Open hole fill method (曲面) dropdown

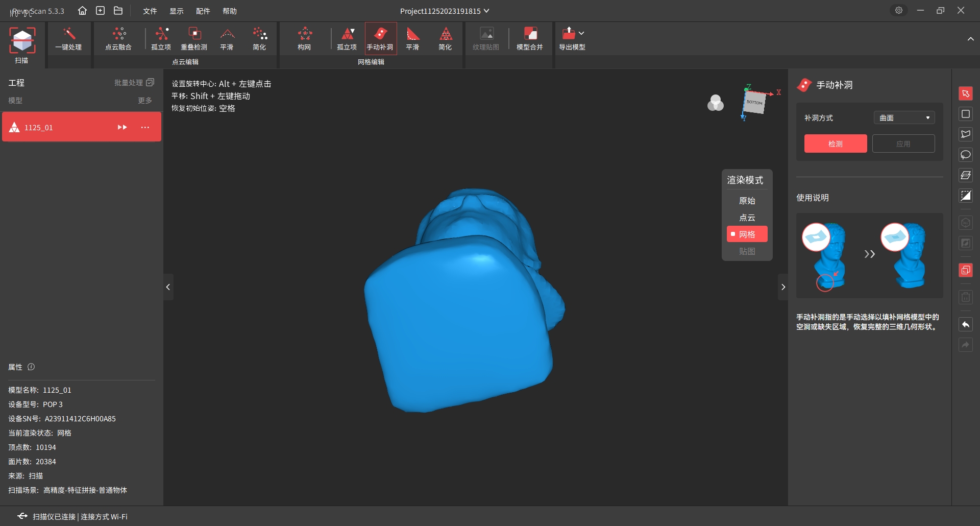(904, 118)
